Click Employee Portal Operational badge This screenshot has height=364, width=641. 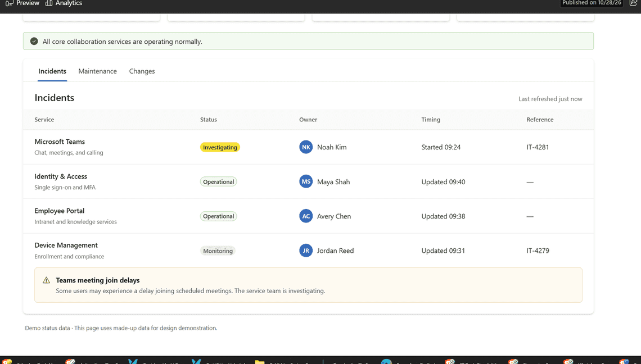(x=218, y=216)
